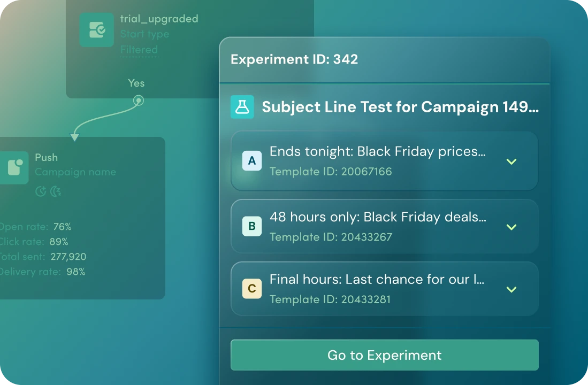Viewport: 588px width, 385px height.
Task: Select the variant A badge
Action: [252, 161]
